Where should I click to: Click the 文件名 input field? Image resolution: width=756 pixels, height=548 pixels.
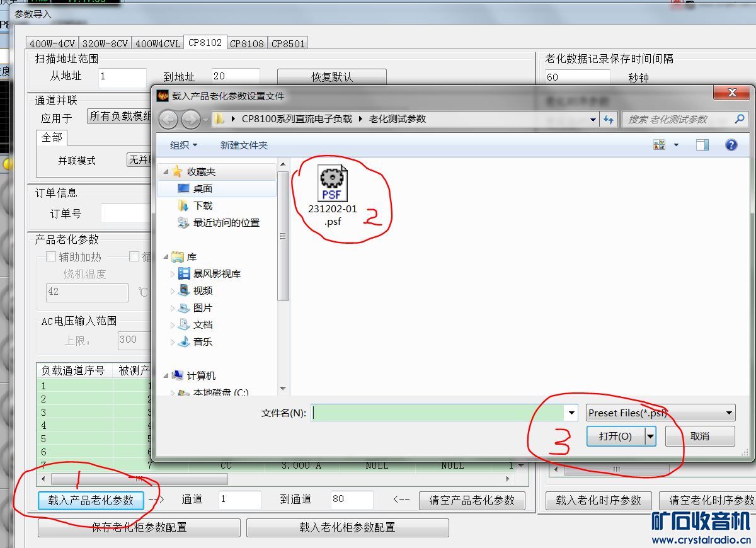(438, 413)
